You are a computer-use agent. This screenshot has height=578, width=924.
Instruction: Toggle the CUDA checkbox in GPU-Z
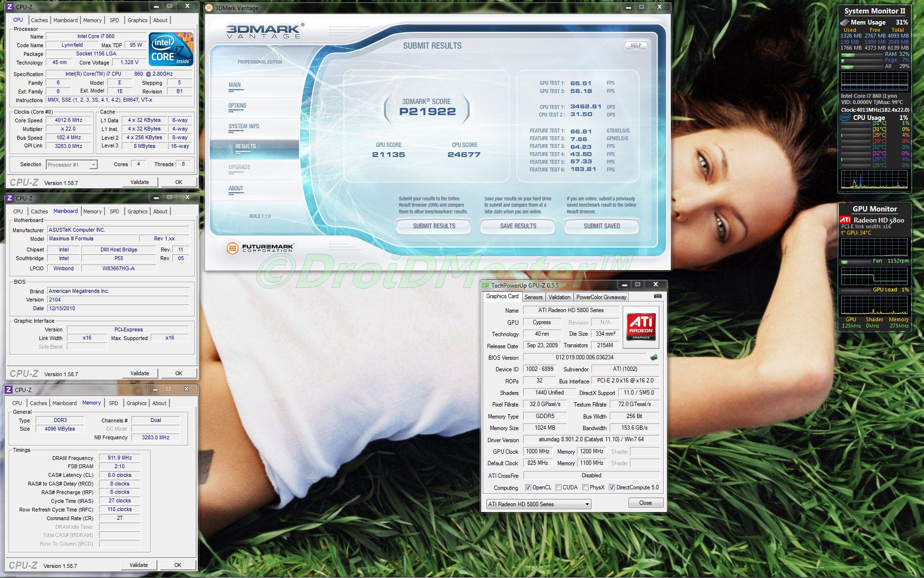tap(558, 487)
